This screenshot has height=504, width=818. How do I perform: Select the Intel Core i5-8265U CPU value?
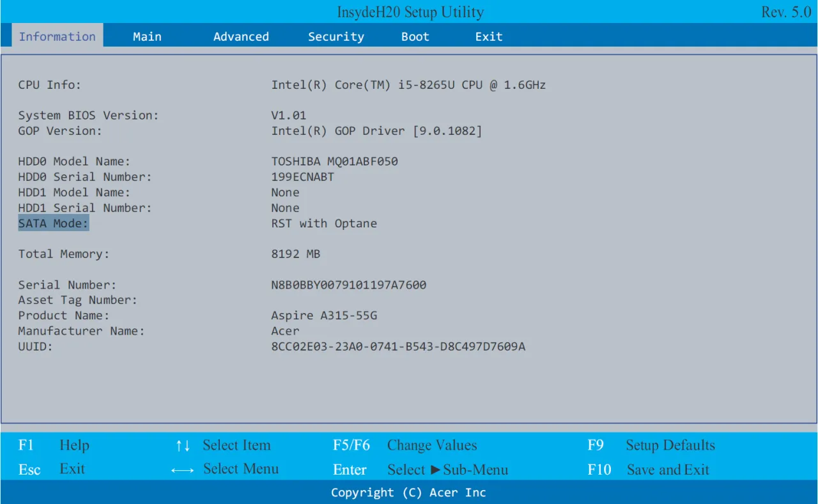coord(408,84)
